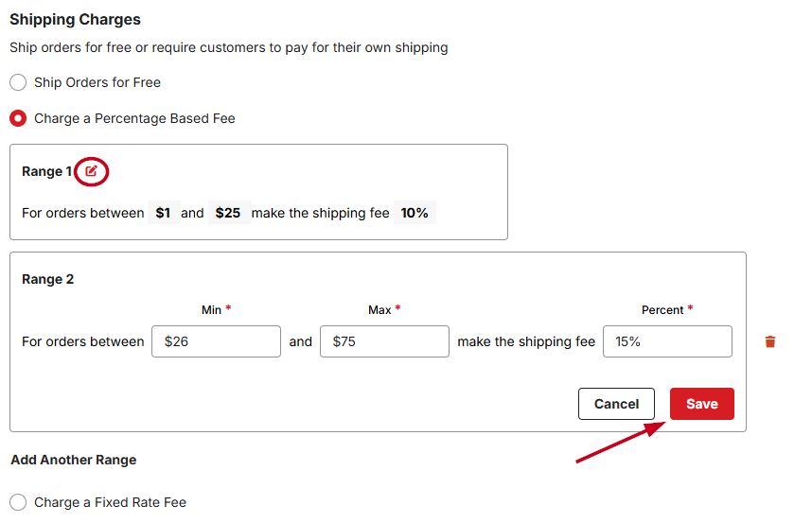Click the Add Another Range link

coord(74,460)
